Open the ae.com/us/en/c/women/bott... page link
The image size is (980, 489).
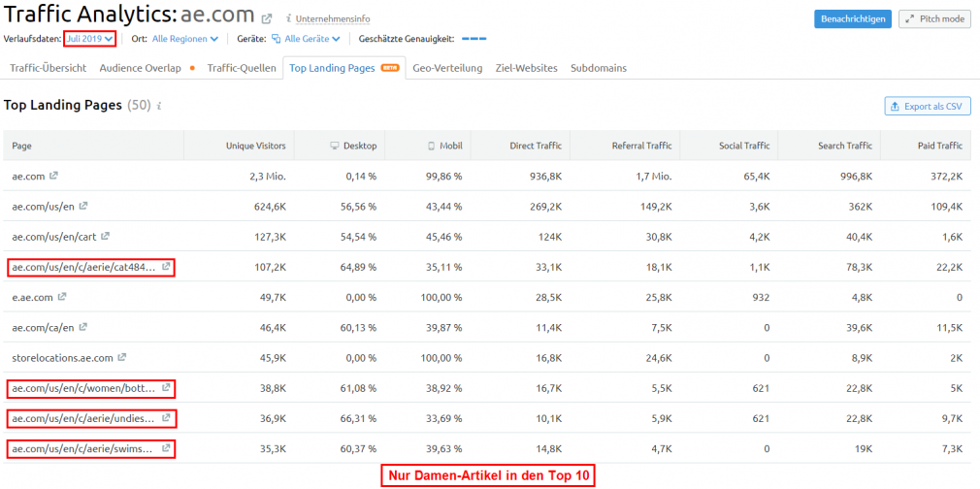[83, 388]
